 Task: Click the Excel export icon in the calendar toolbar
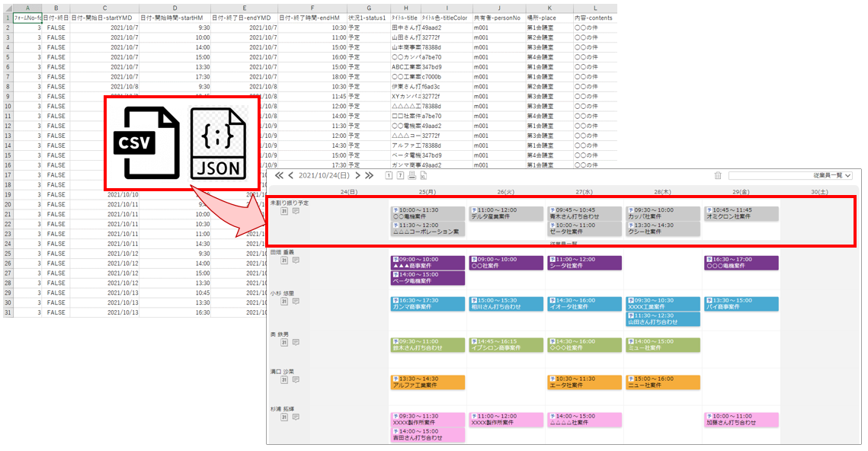[424, 175]
